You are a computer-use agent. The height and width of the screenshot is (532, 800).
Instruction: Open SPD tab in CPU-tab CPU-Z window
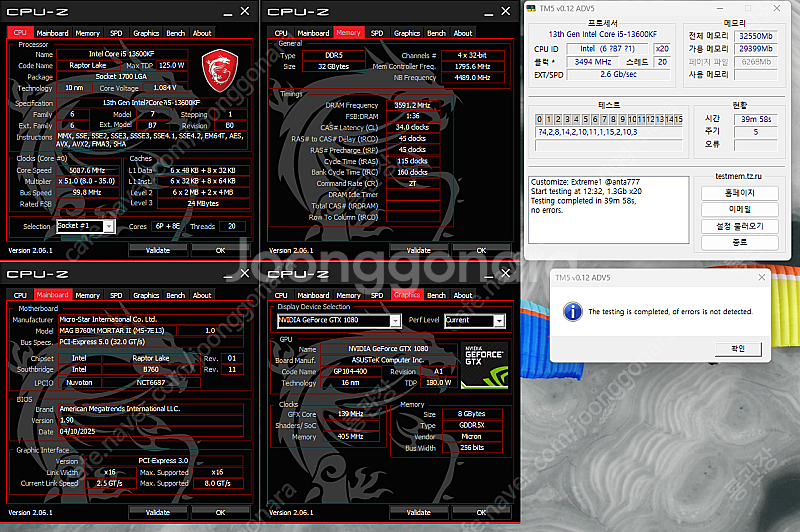click(116, 33)
